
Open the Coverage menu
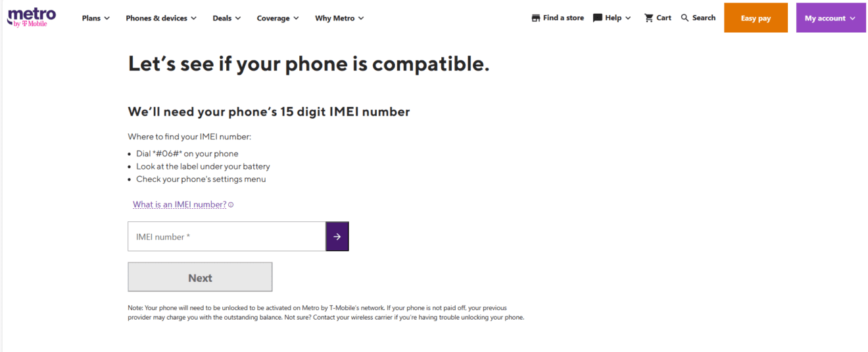[x=277, y=18]
